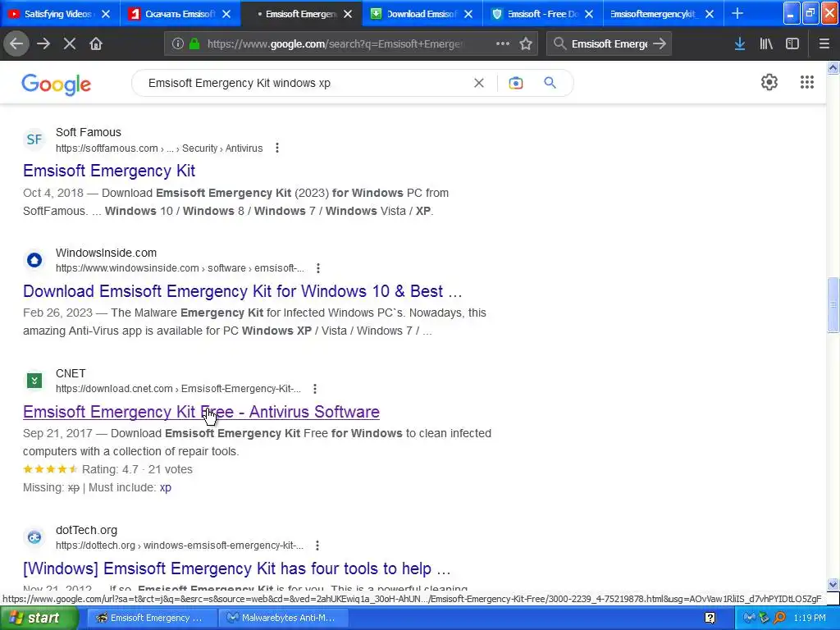Open the Firefox home page
This screenshot has width=840, height=630.
click(x=96, y=43)
